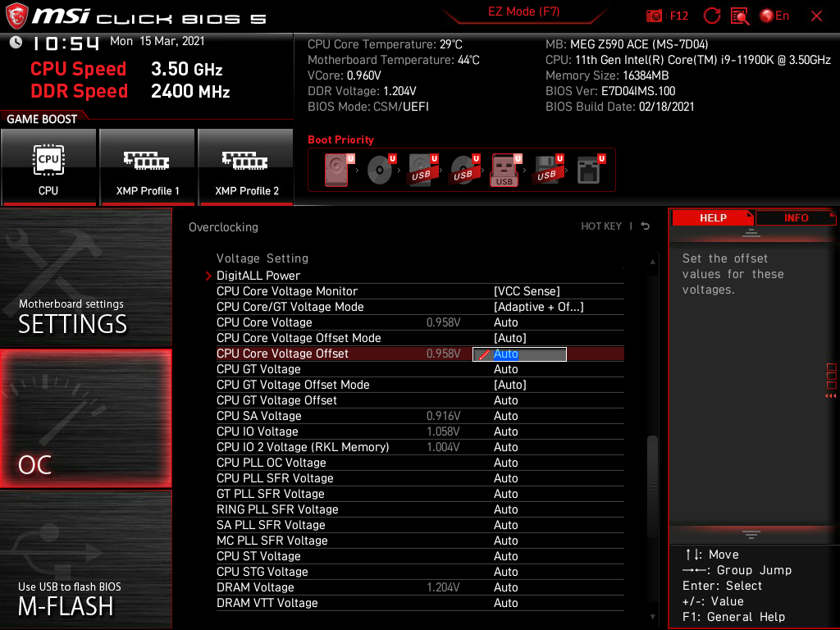Click the back arrow next to HOT KEY

click(646, 226)
